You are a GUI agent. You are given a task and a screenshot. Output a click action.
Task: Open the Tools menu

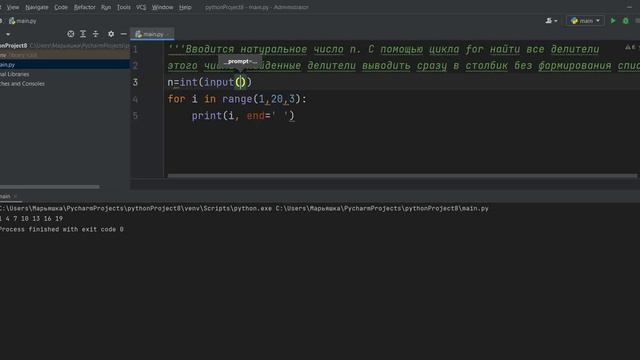(124, 7)
